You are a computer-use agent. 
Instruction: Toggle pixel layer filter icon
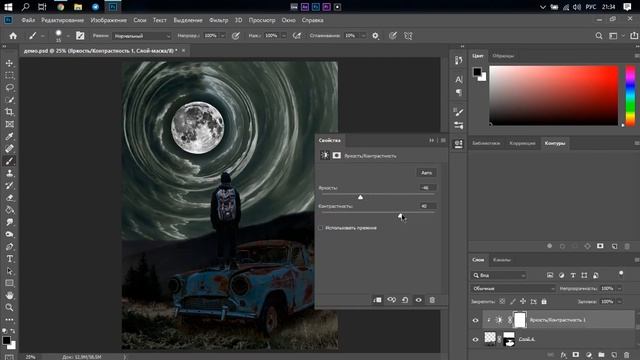(x=550, y=276)
